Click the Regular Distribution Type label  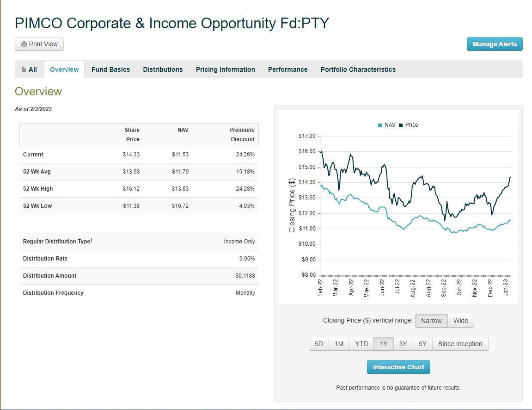[57, 241]
